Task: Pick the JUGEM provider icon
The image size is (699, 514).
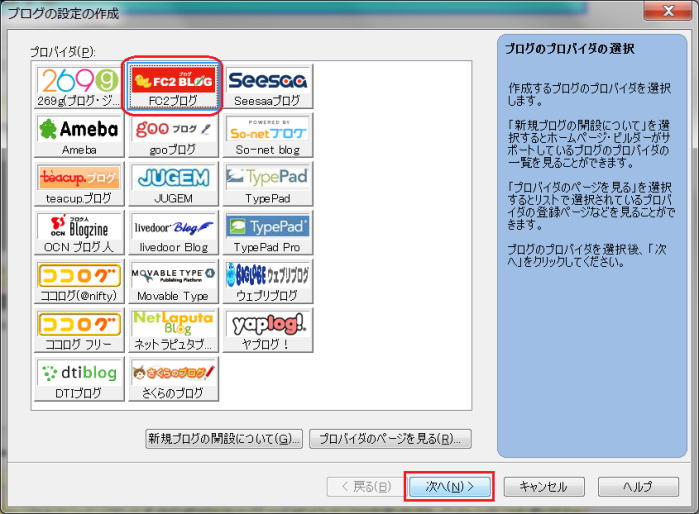Action: [173, 184]
